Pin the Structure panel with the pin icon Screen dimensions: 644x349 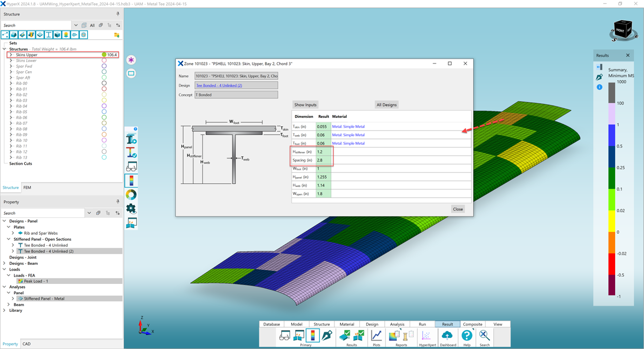pyautogui.click(x=118, y=14)
